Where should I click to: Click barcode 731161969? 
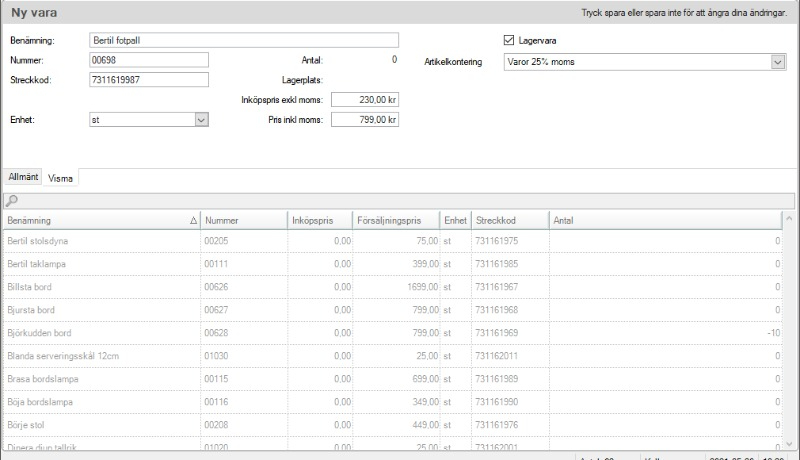click(496, 333)
